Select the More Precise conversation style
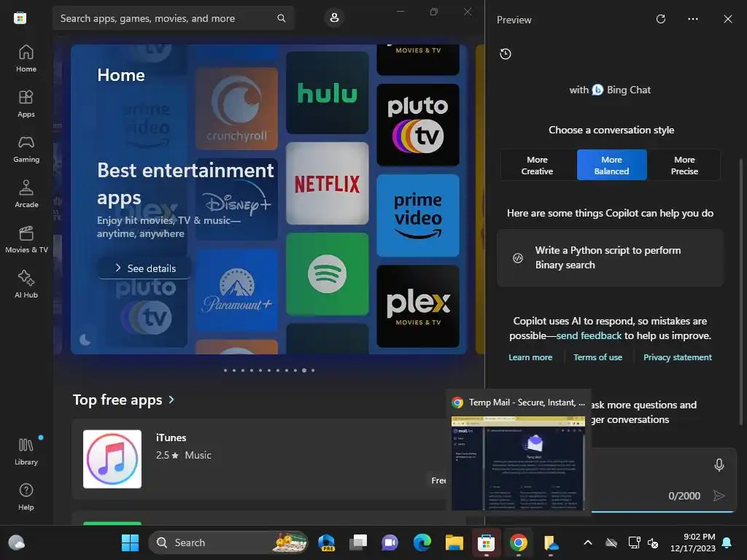The image size is (747, 560). point(684,166)
